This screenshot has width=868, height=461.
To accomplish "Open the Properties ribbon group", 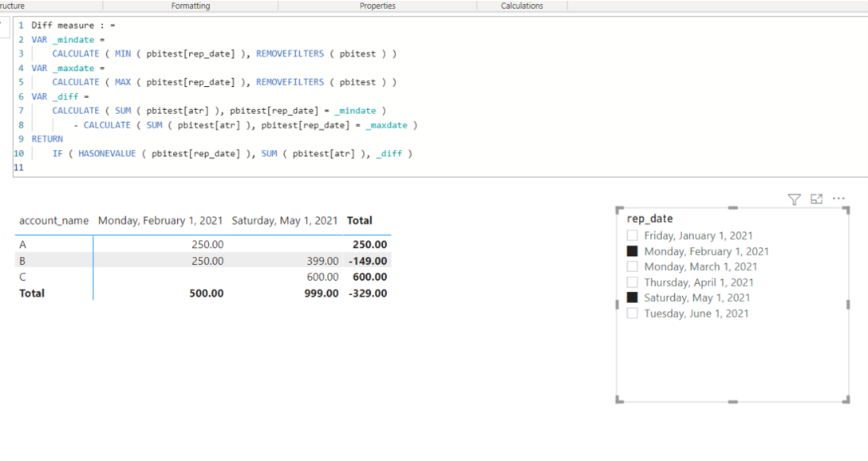I will point(377,6).
